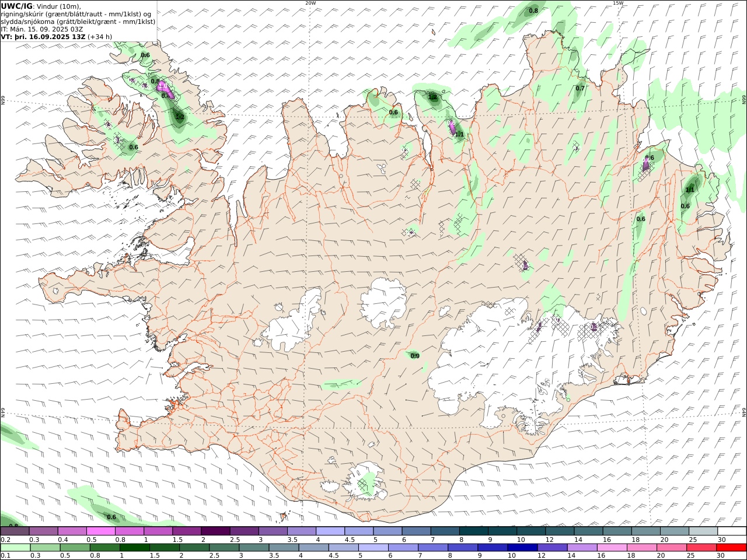Click the 0.1 label in the rain legend
This screenshot has width=747, height=560.
coord(5,556)
